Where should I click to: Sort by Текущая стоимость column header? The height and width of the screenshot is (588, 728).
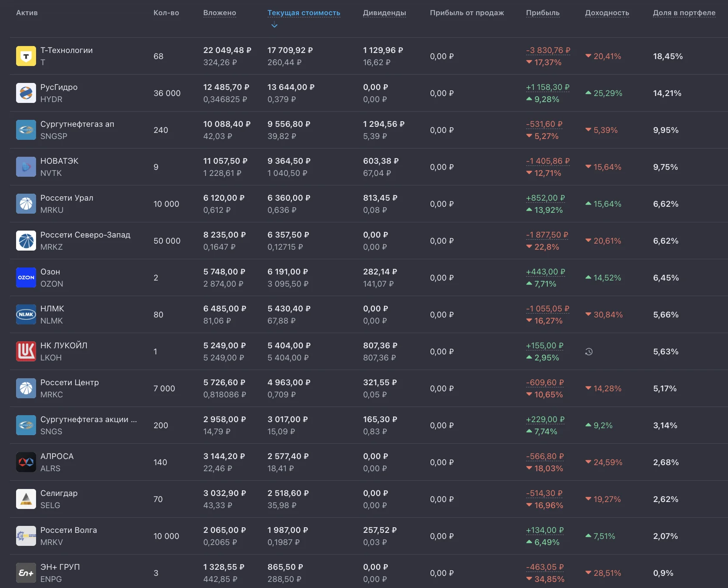pyautogui.click(x=304, y=13)
